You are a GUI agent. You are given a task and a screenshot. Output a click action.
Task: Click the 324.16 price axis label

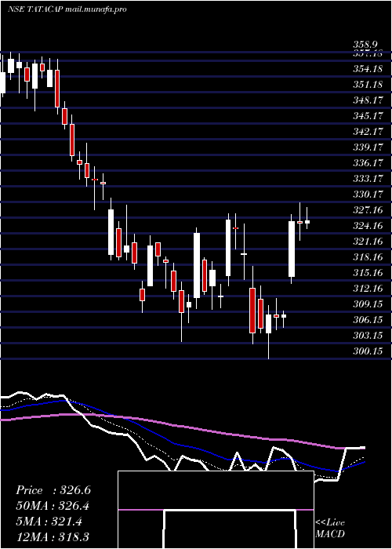pyautogui.click(x=368, y=226)
